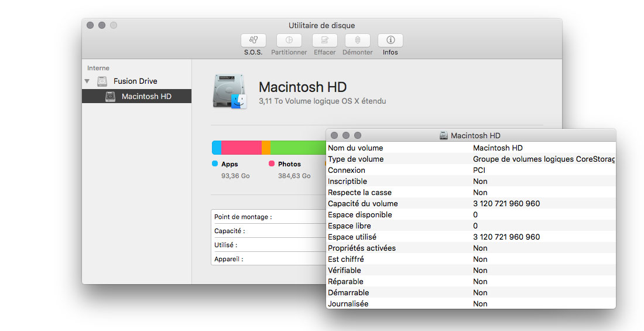
Task: Click the PCI connection value
Action: (x=479, y=170)
